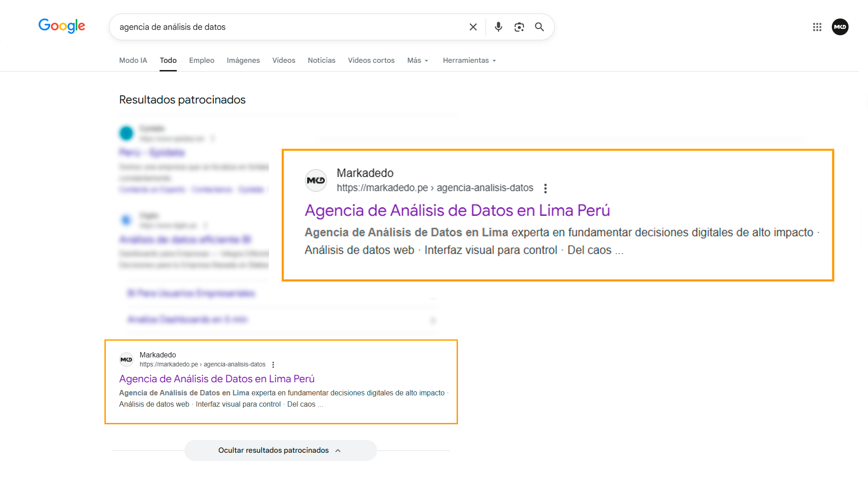
Task: Collapse sponsored results via Ocultar resultados patrocinados
Action: click(x=280, y=450)
